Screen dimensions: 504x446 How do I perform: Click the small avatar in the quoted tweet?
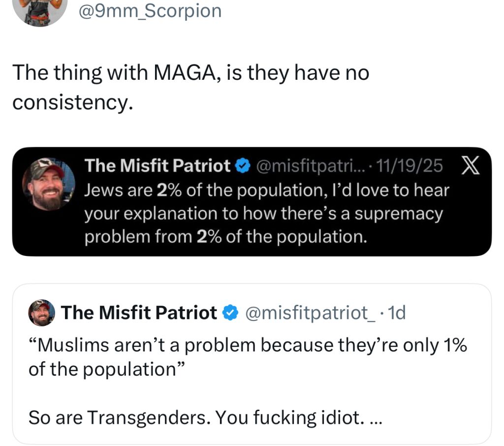click(42, 313)
